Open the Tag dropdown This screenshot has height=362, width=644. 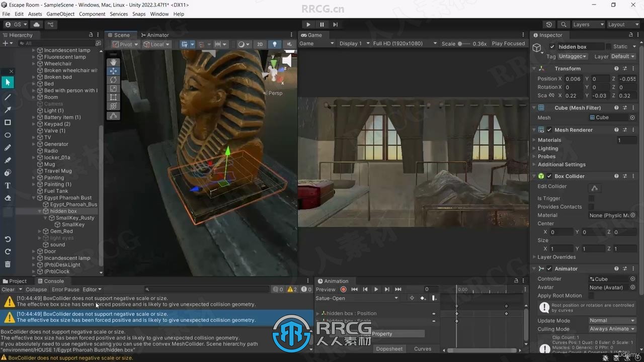[x=573, y=56]
